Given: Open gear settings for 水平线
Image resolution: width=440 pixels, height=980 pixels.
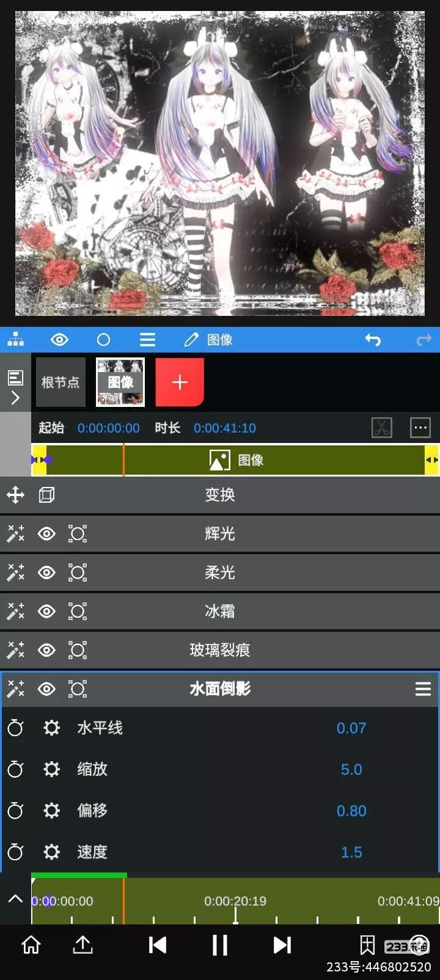Looking at the screenshot, I should click(52, 728).
